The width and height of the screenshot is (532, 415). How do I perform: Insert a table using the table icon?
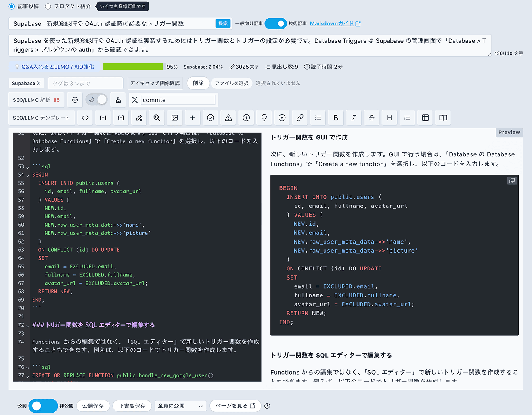[x=425, y=118]
